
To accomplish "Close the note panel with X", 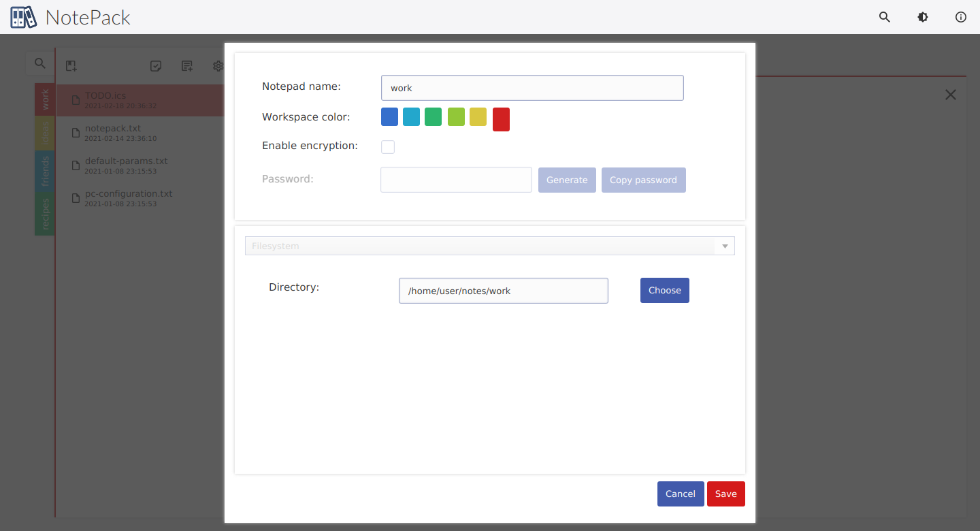I will (x=951, y=95).
